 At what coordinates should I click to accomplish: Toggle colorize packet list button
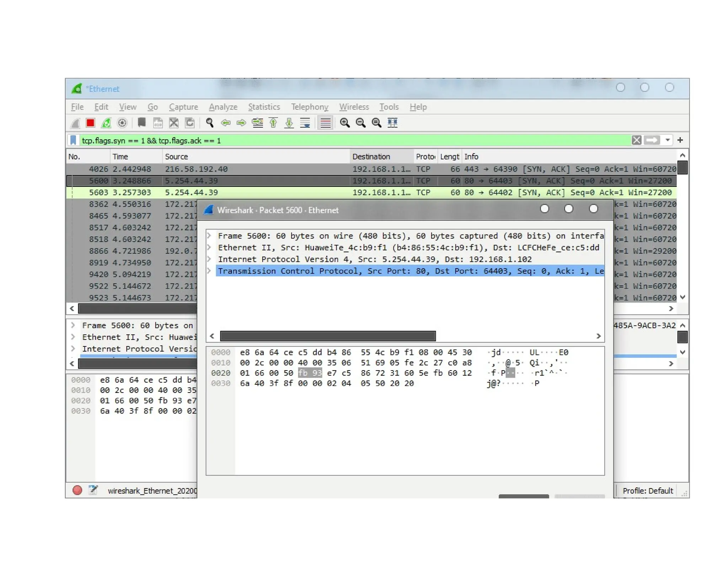(325, 123)
